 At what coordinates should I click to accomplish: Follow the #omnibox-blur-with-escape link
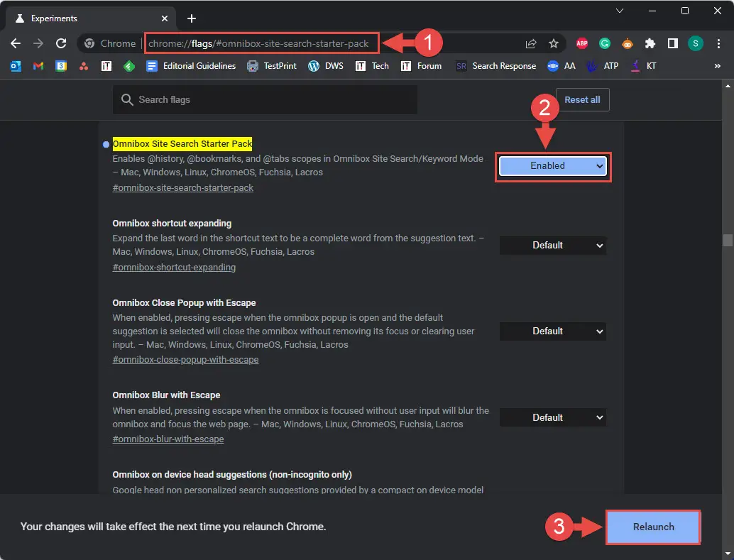click(168, 439)
